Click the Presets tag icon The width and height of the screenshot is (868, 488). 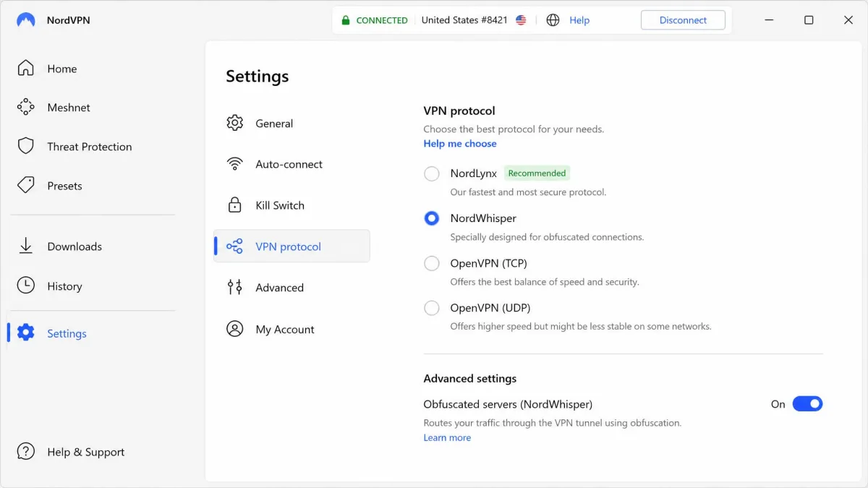26,185
